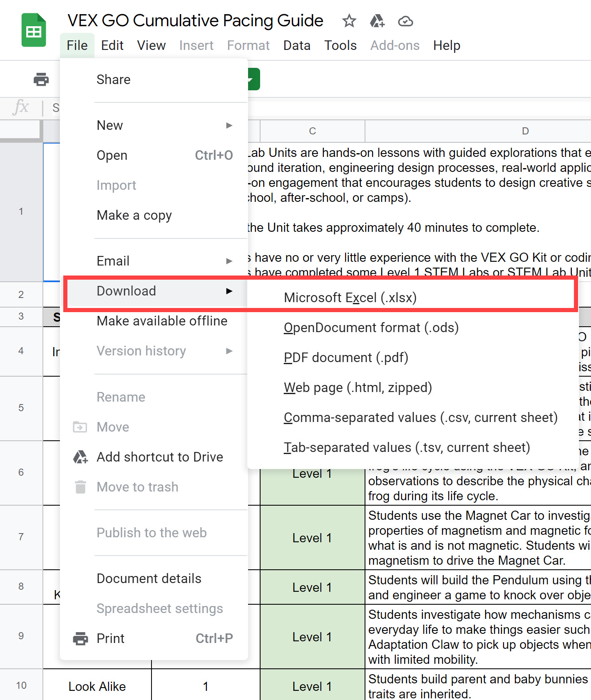Screen dimensions: 591x700
Task: Toggle Make available offline
Action: pyautogui.click(x=162, y=321)
